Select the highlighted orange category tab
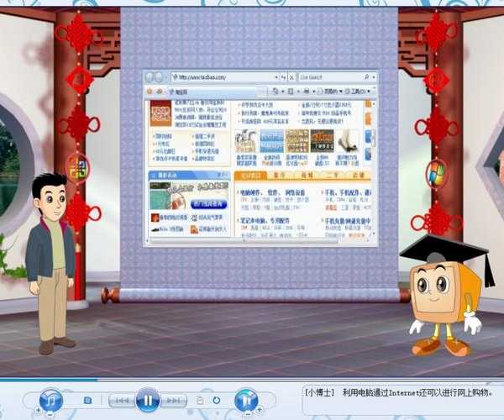504x420 pixels. coord(250,176)
